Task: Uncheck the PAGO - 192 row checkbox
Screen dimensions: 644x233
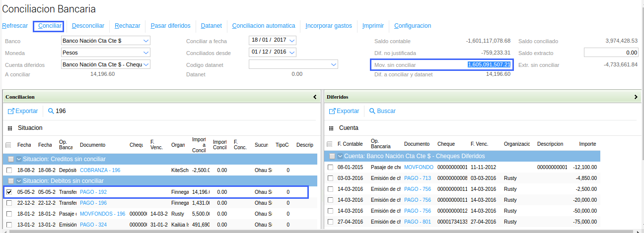Action: coord(9,192)
